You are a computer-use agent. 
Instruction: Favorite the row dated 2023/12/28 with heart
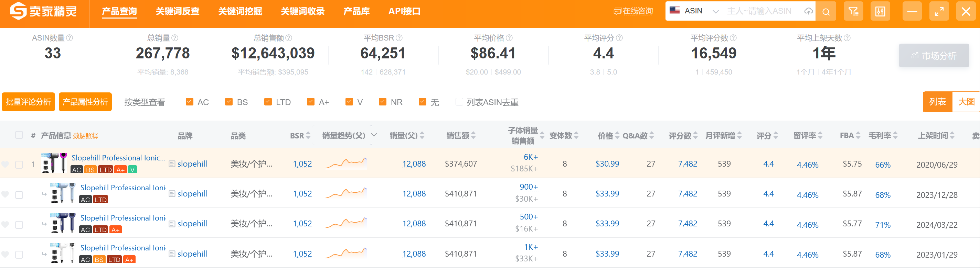click(x=5, y=194)
